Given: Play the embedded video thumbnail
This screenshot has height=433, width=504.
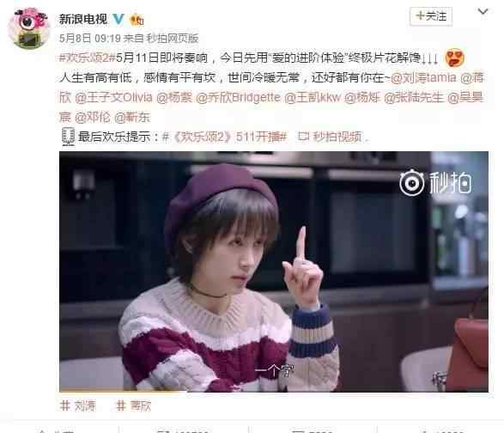Looking at the screenshot, I should click(274, 271).
